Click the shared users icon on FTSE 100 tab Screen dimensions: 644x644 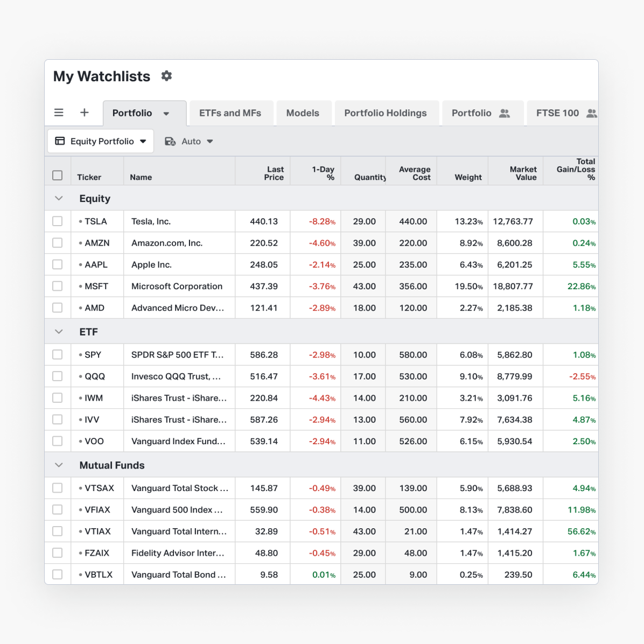[591, 113]
